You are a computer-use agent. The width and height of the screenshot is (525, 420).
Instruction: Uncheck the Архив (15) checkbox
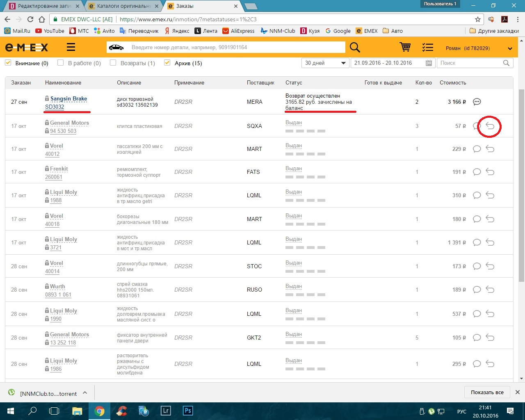[x=167, y=63]
